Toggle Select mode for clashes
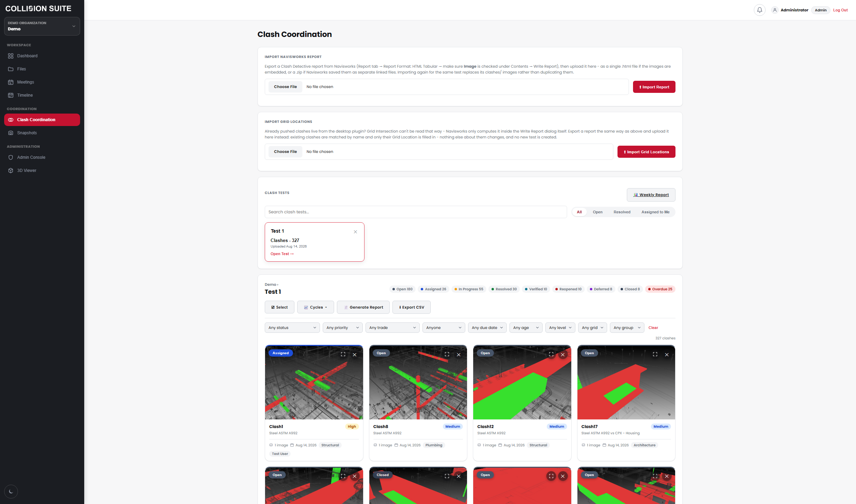This screenshot has width=856, height=504. pos(280,307)
